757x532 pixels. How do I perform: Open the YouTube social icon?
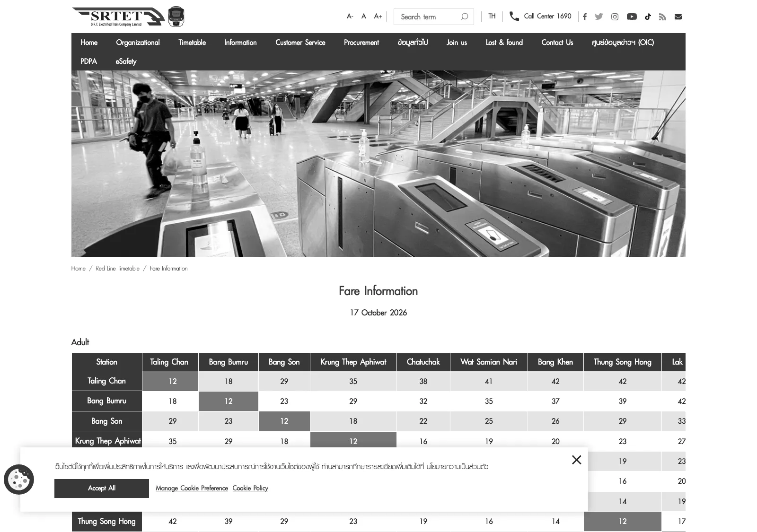click(x=632, y=17)
